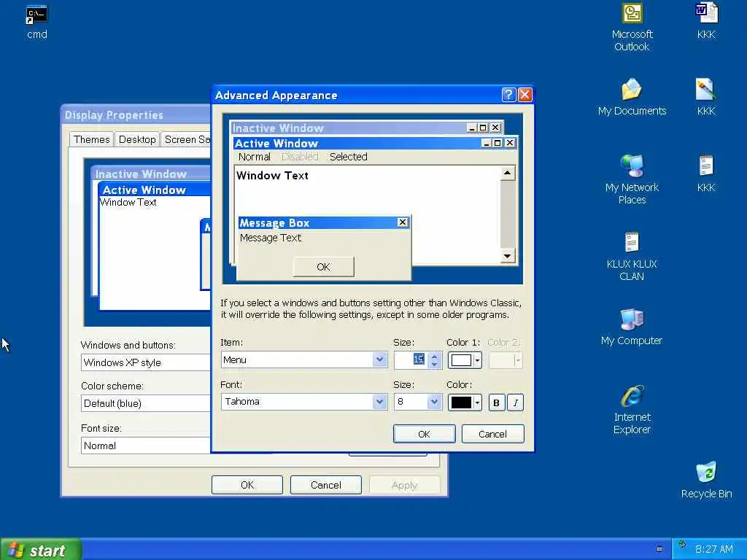
Task: Click Cancel in Display Properties window
Action: tap(326, 485)
